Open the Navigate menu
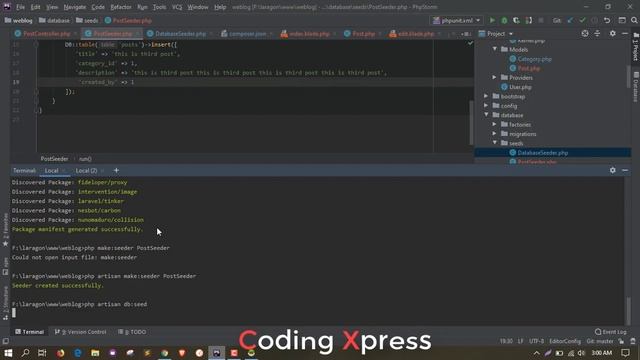The height and width of the screenshot is (360, 640). (x=75, y=7)
